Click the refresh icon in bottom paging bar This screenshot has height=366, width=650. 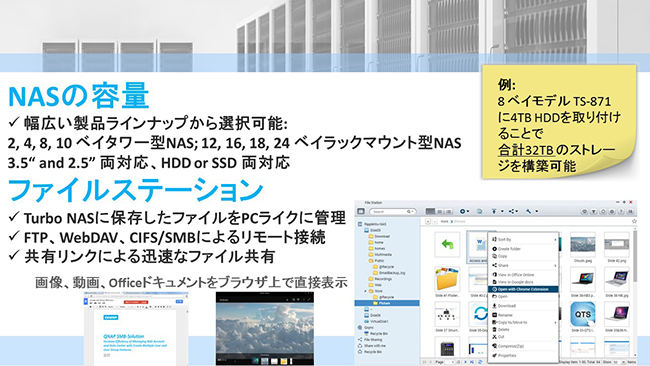click(x=480, y=362)
